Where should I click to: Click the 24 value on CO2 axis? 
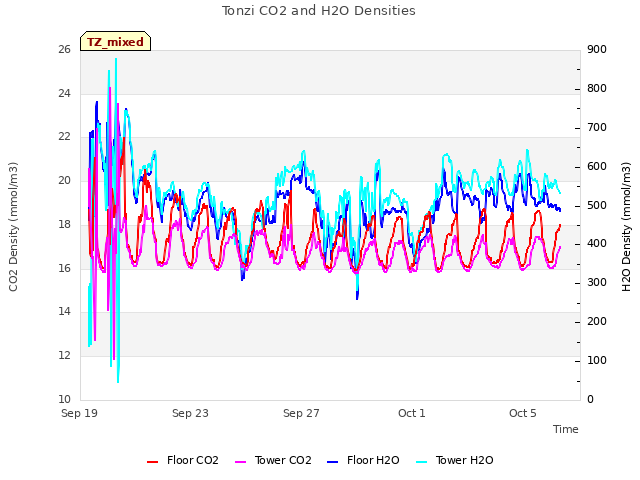click(64, 93)
